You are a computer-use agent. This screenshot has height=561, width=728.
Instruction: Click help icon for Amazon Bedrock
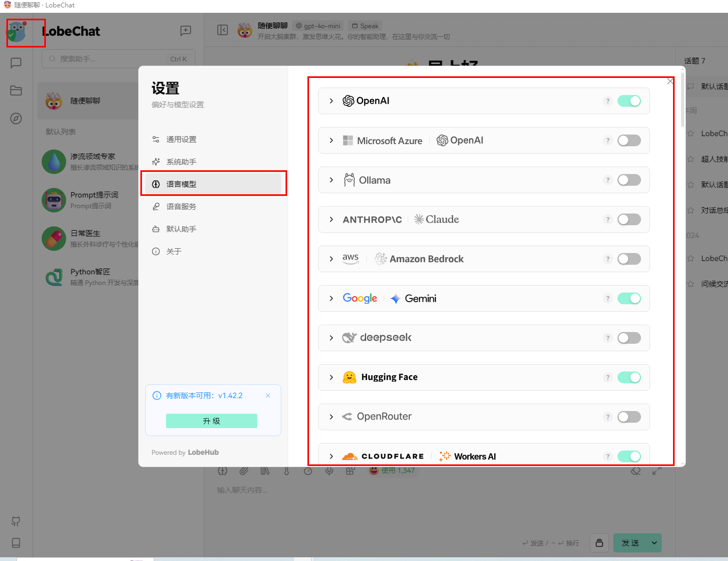pos(607,259)
